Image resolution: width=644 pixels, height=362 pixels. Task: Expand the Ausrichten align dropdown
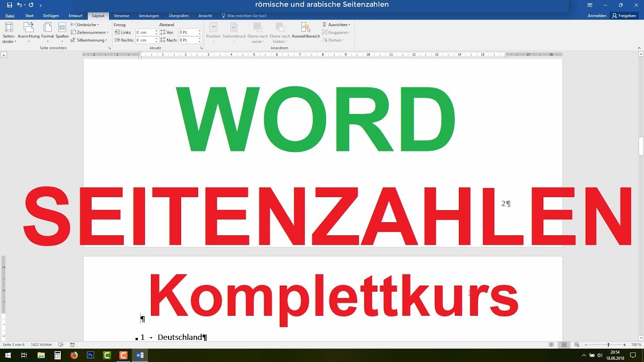pyautogui.click(x=337, y=25)
